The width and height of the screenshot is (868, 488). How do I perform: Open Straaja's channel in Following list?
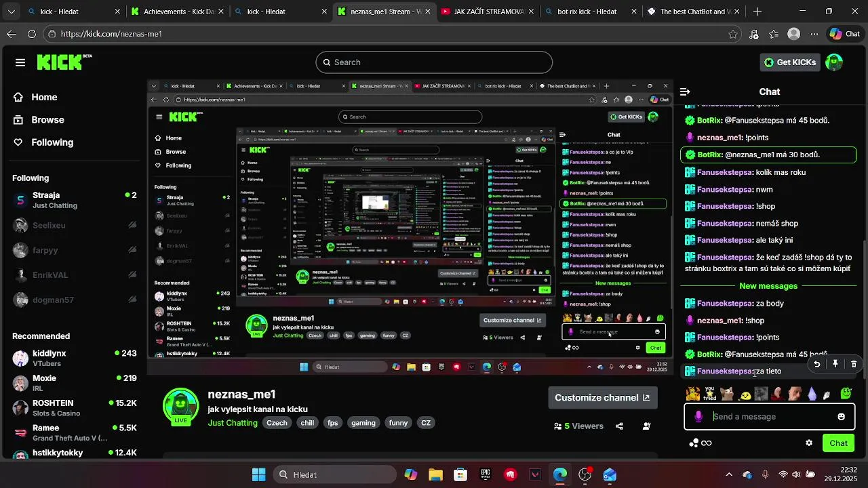point(75,200)
